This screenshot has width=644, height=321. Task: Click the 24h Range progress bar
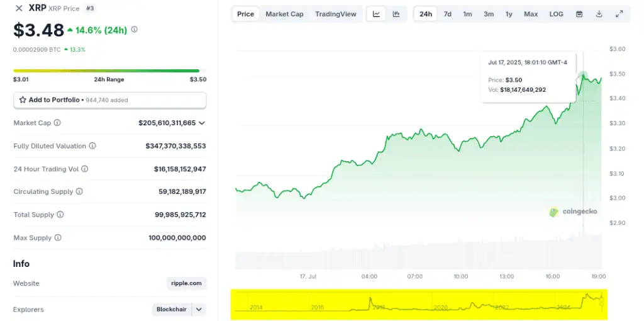coord(109,70)
